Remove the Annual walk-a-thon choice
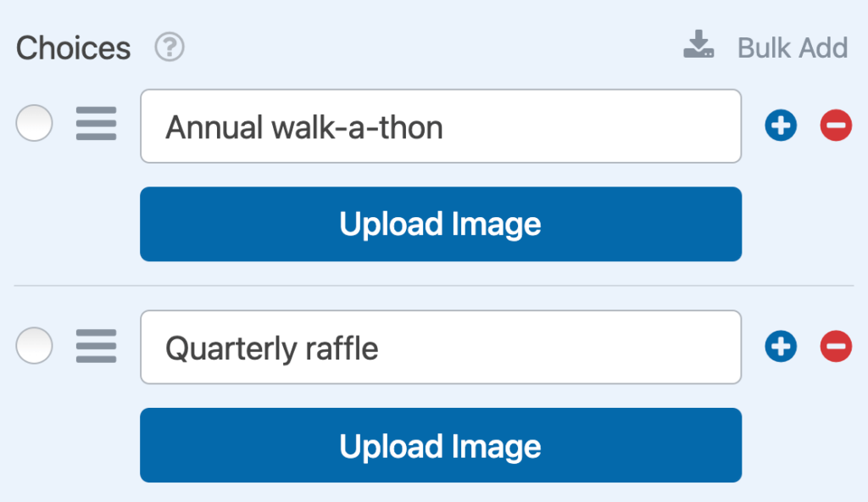Screen dimensions: 868x502 pyautogui.click(x=836, y=126)
